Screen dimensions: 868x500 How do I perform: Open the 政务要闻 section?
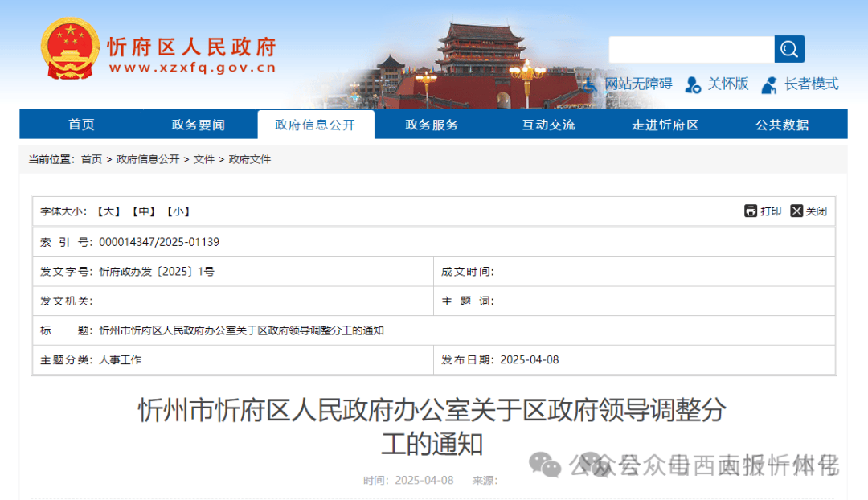(198, 124)
